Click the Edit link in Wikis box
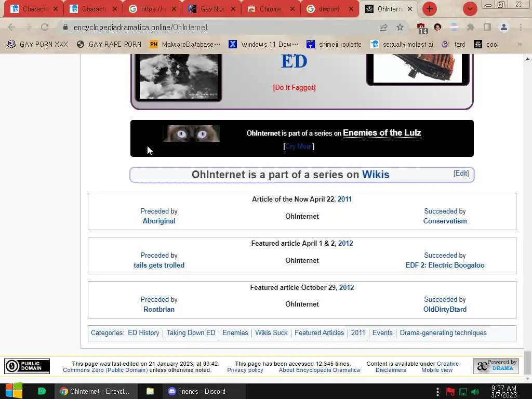Viewport: 532px width, 399px height. pos(461,174)
